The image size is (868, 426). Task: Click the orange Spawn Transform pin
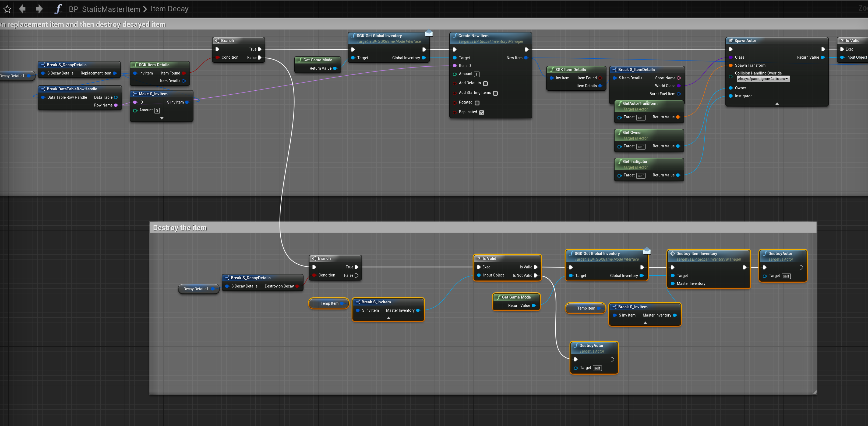click(x=731, y=65)
